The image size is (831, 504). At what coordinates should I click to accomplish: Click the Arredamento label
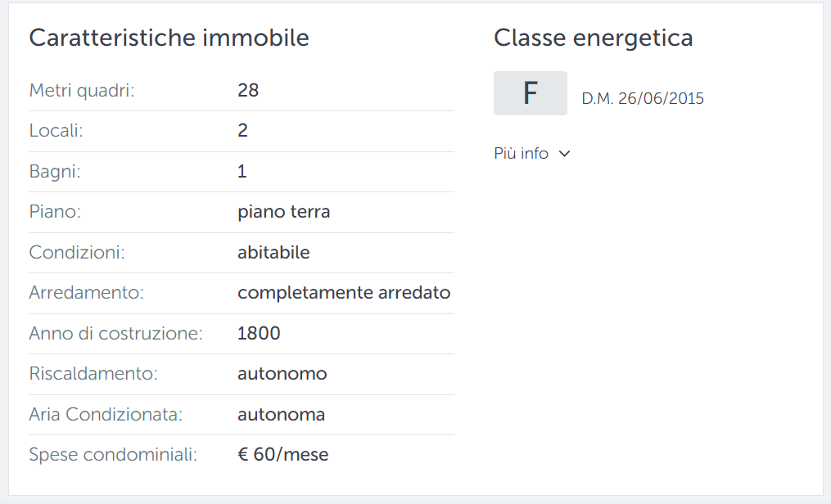tap(87, 293)
